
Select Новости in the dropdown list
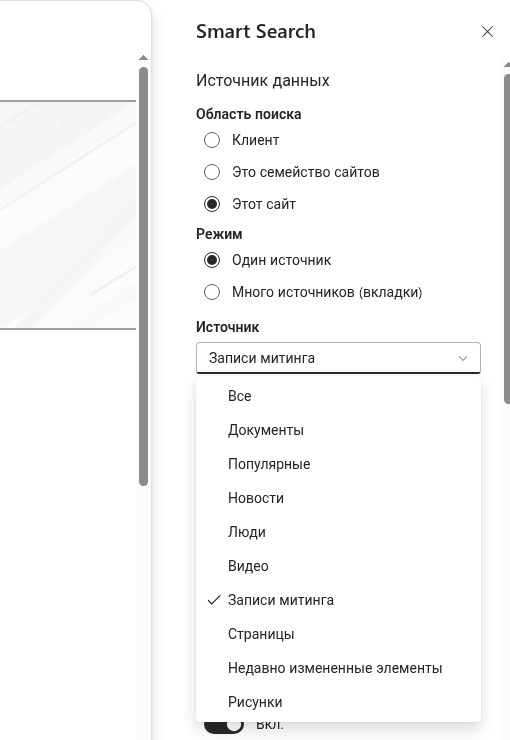point(338,498)
